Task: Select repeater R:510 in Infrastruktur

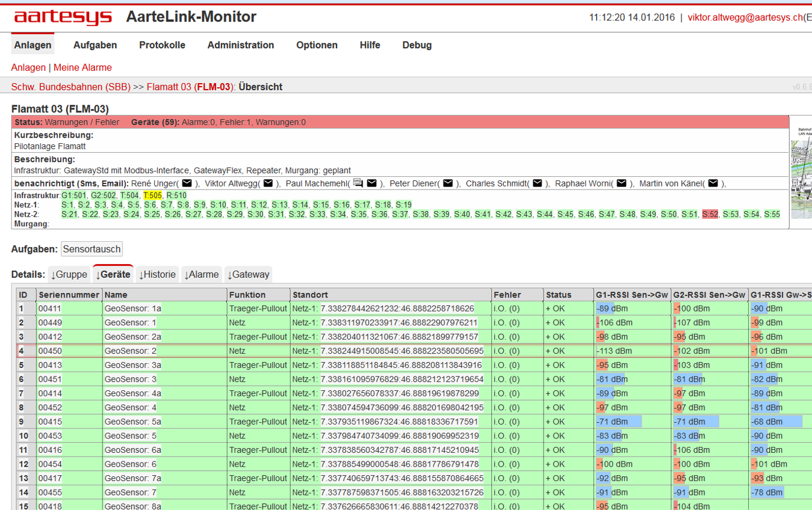Action: pos(176,195)
